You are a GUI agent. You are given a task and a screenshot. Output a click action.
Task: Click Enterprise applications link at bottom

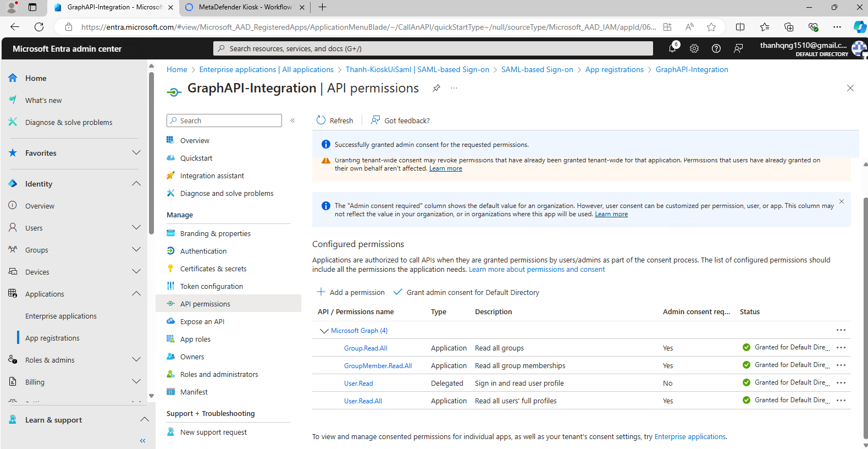[x=690, y=437]
